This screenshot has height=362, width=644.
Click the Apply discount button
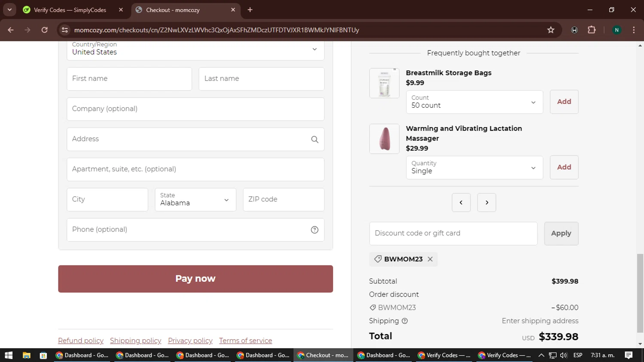561,234
